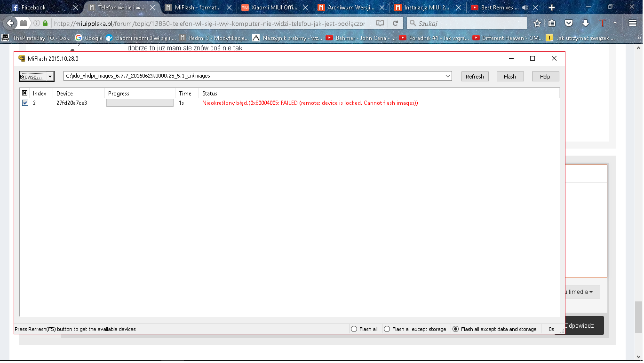
Task: Mute the Best Remixes tab audio
Action: tap(525, 8)
